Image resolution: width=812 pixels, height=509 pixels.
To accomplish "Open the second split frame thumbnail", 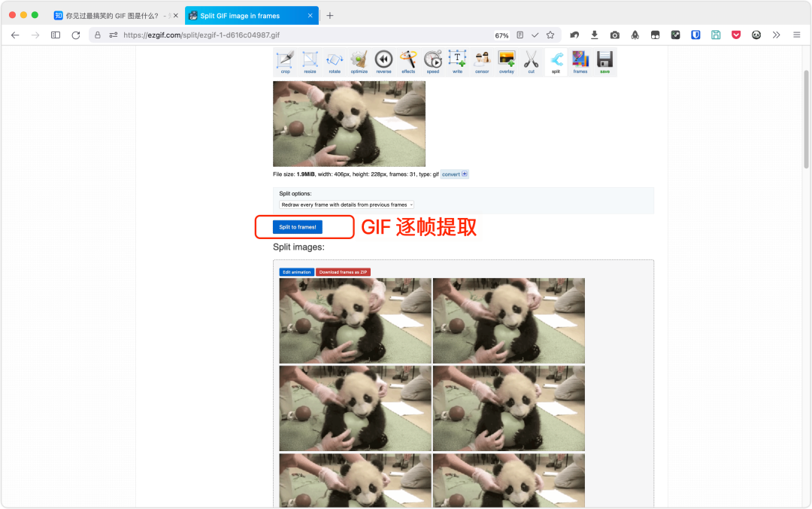I will (508, 321).
